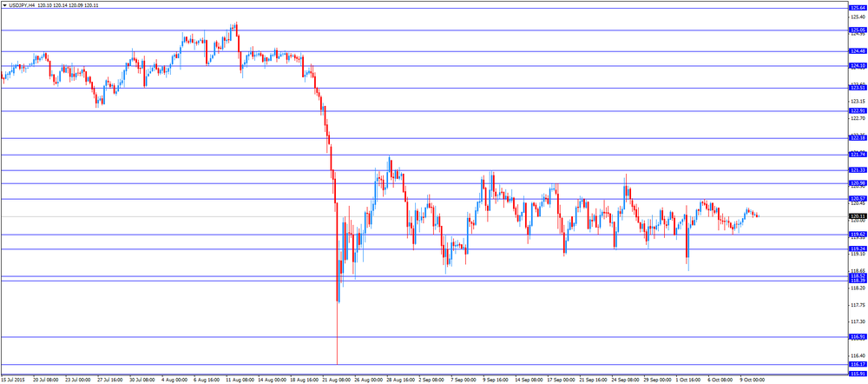Click the 15 Jul 2015 date label
This screenshot has width=868, height=384.
pos(13,381)
